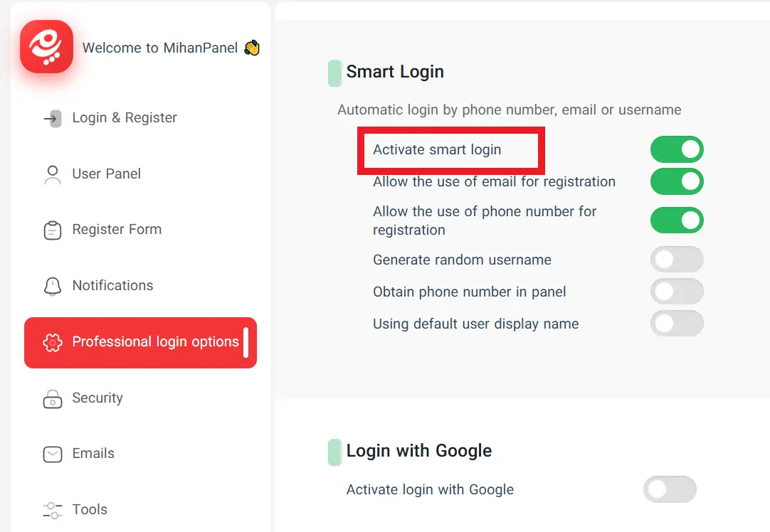Toggle Allow the use of email for registration

(x=677, y=181)
